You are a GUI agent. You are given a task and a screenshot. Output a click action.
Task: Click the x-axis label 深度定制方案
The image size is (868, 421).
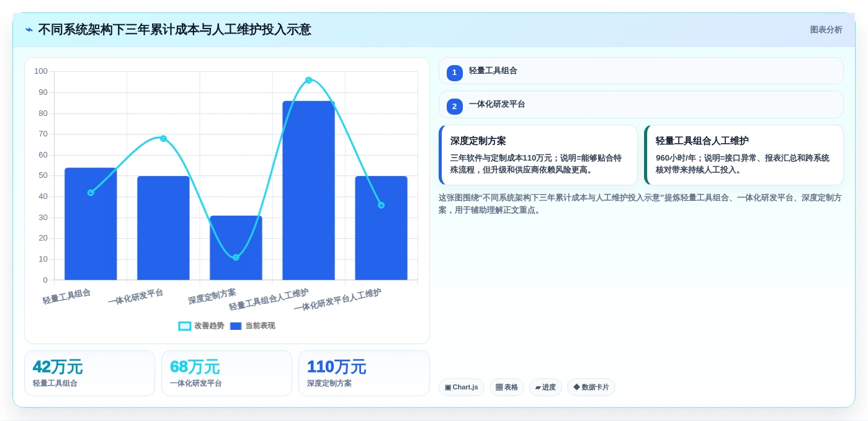point(212,296)
